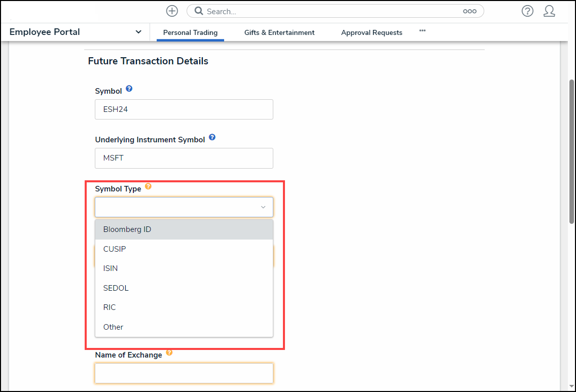Open the user profile icon
This screenshot has width=576, height=392.
(x=549, y=11)
